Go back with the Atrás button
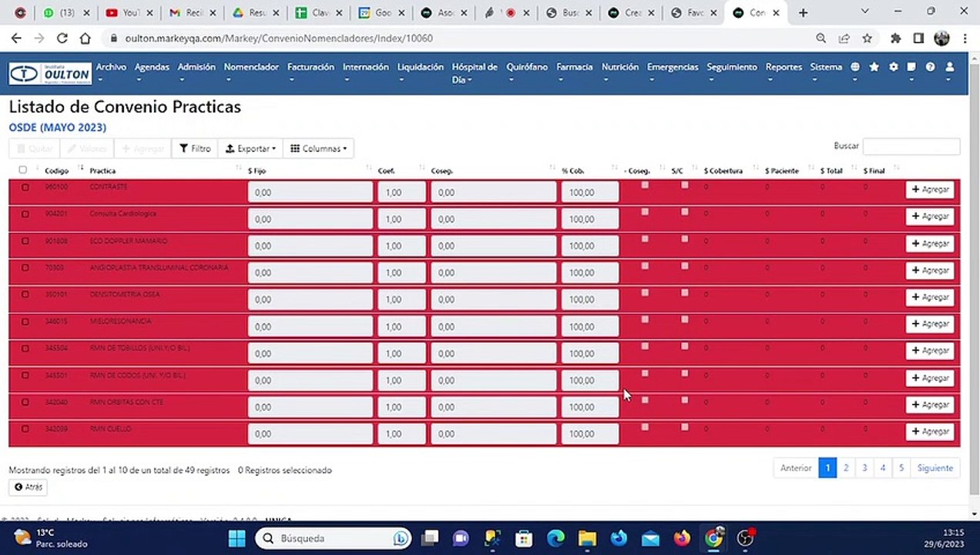 (29, 487)
